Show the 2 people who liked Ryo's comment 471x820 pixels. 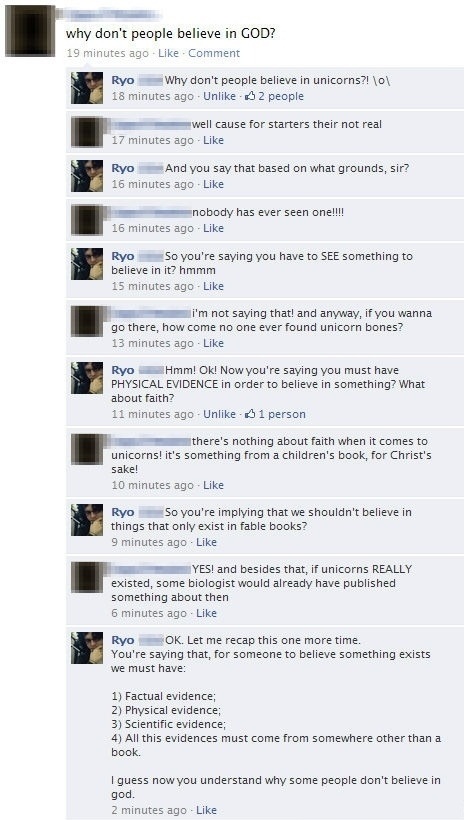pos(281,96)
